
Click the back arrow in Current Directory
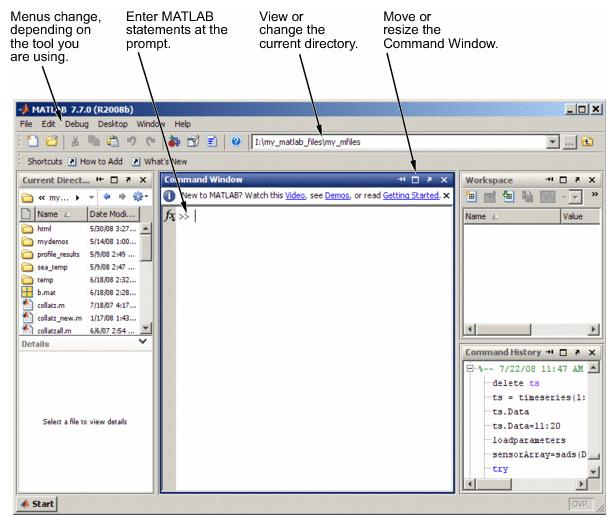click(107, 197)
